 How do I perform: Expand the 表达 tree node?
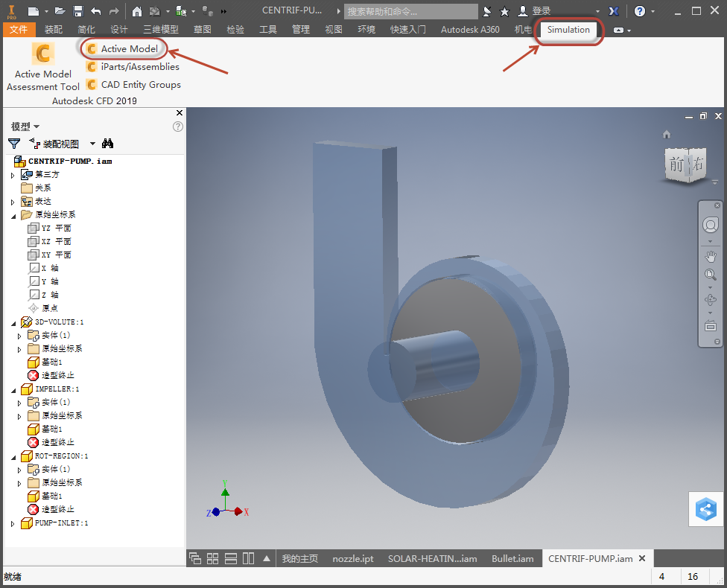[x=13, y=202]
